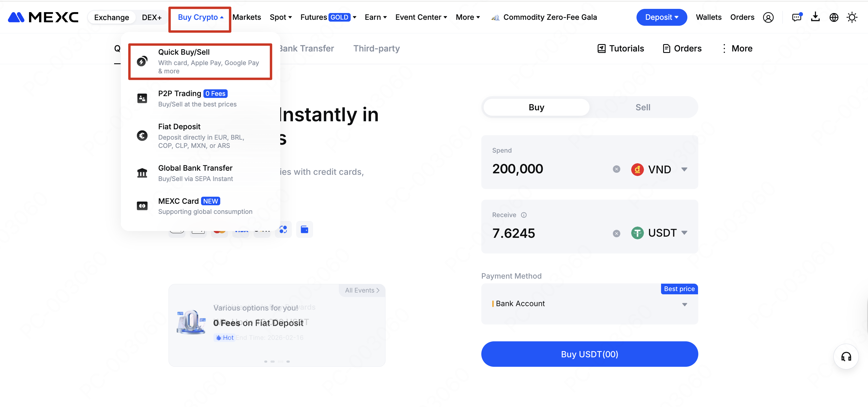The image size is (868, 407).
Task: Click the Receive info icon
Action: pos(524,215)
